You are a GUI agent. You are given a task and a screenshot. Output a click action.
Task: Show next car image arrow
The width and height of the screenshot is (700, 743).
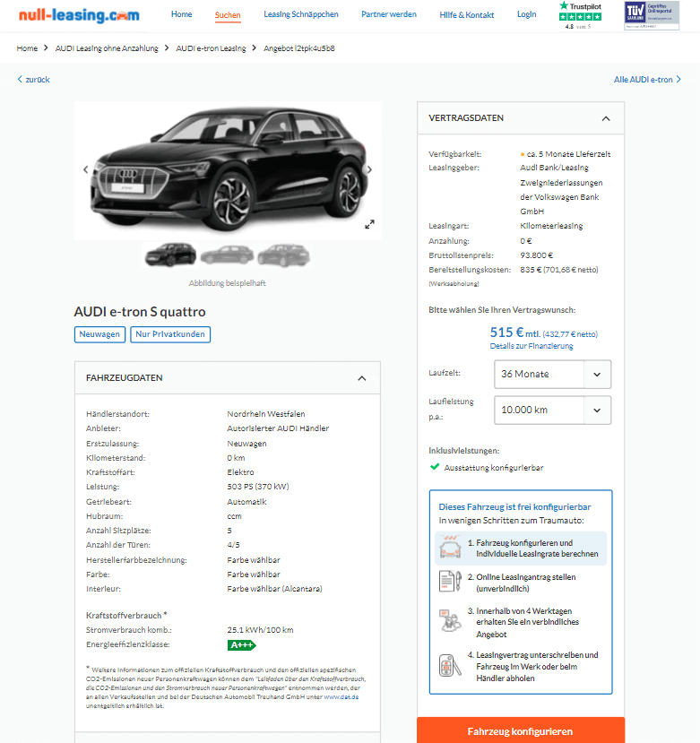369,169
